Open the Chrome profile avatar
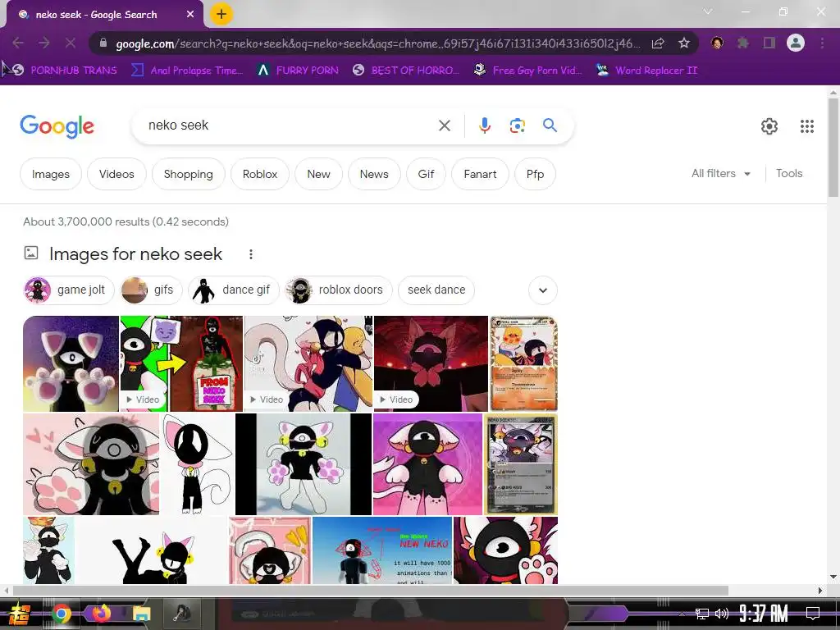The image size is (840, 630). click(796, 43)
